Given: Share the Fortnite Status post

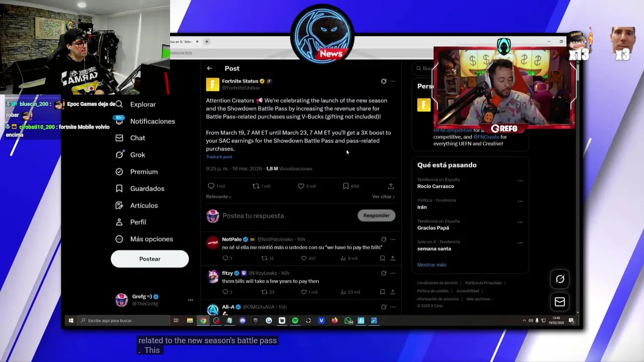Looking at the screenshot, I should pyautogui.click(x=391, y=186).
